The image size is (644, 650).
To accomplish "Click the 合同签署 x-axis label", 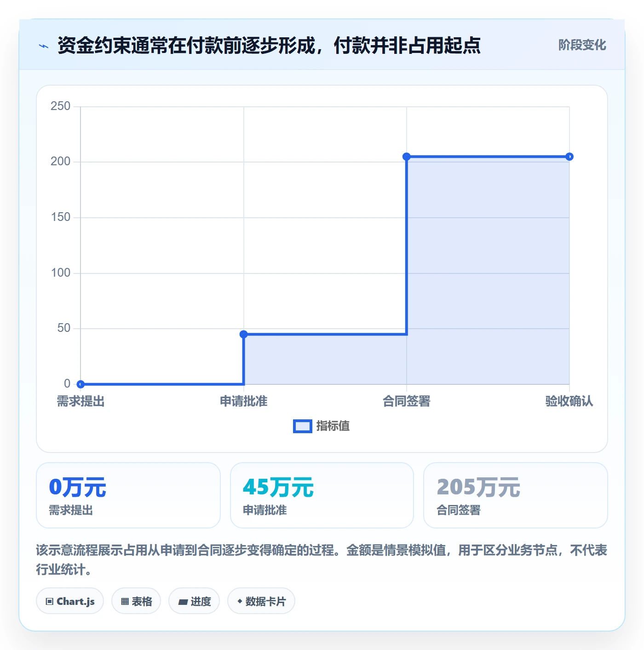I will (x=407, y=401).
